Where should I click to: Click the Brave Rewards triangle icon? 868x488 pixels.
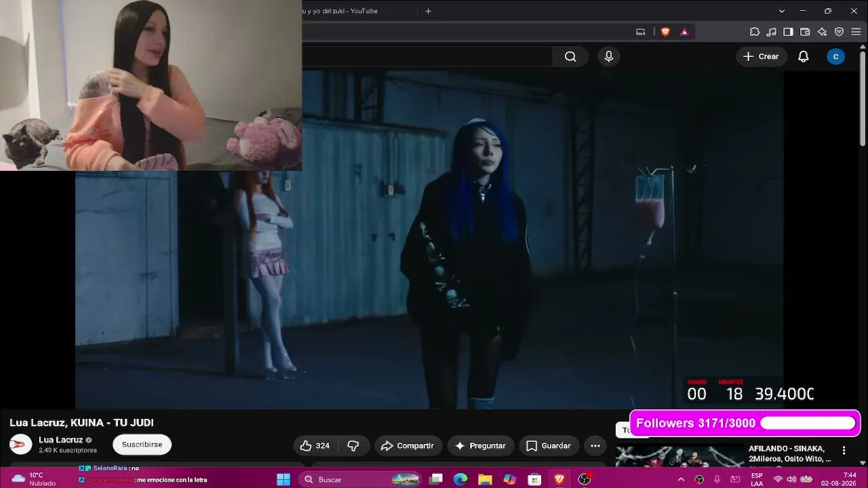tap(684, 32)
